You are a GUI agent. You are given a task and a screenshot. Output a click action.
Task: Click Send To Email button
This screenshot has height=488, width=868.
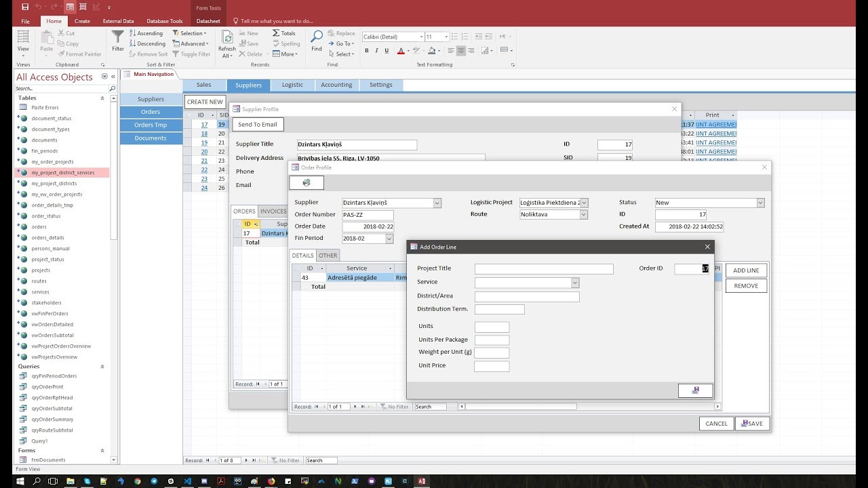(258, 125)
